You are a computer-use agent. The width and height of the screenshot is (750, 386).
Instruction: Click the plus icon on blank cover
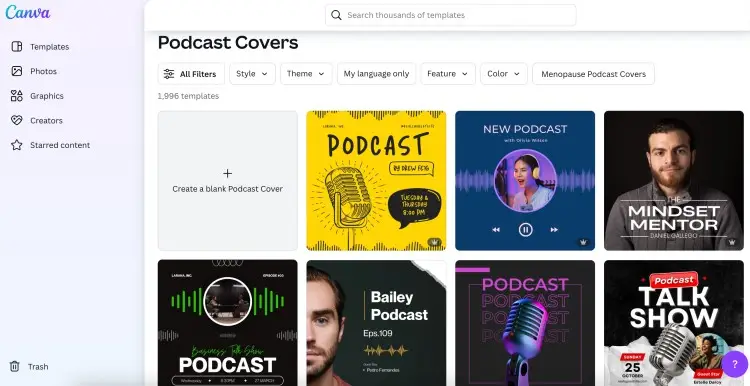click(x=228, y=173)
